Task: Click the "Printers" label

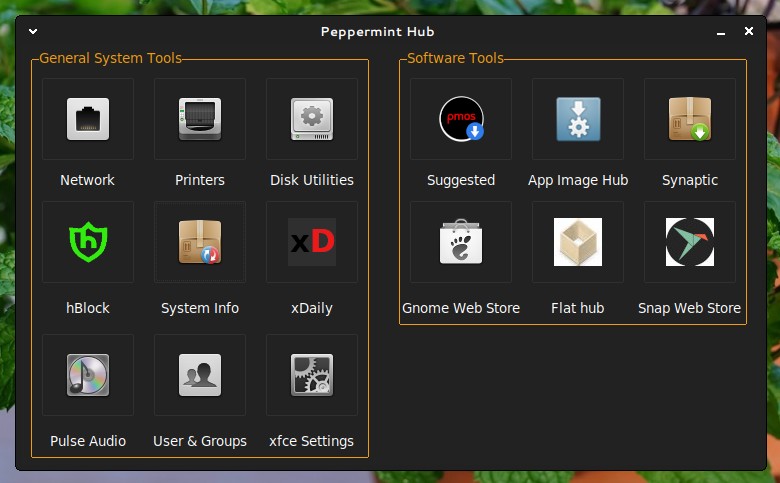Action: tap(200, 180)
